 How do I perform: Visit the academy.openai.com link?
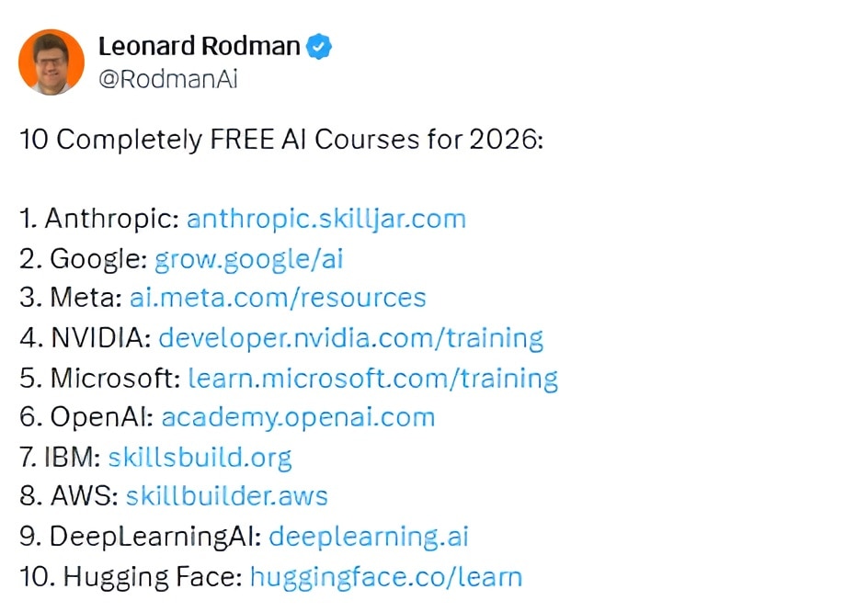click(298, 417)
